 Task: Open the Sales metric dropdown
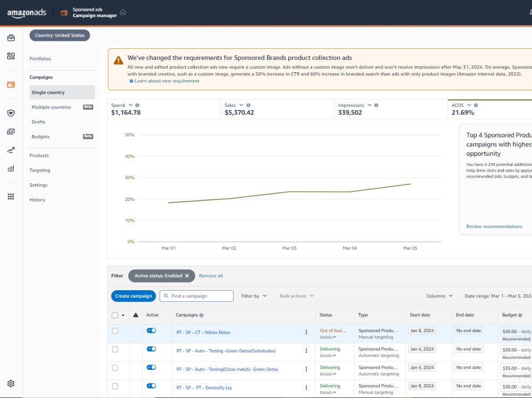[241, 105]
